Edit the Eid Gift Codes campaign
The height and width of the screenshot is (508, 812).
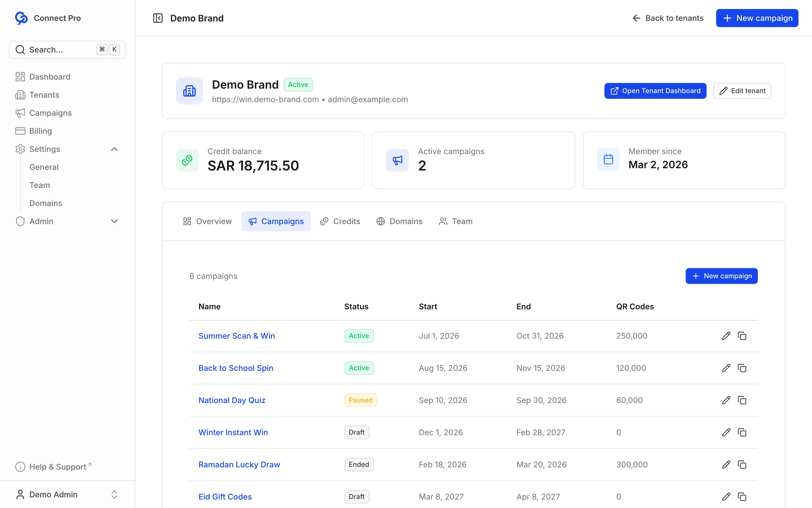pyautogui.click(x=726, y=496)
